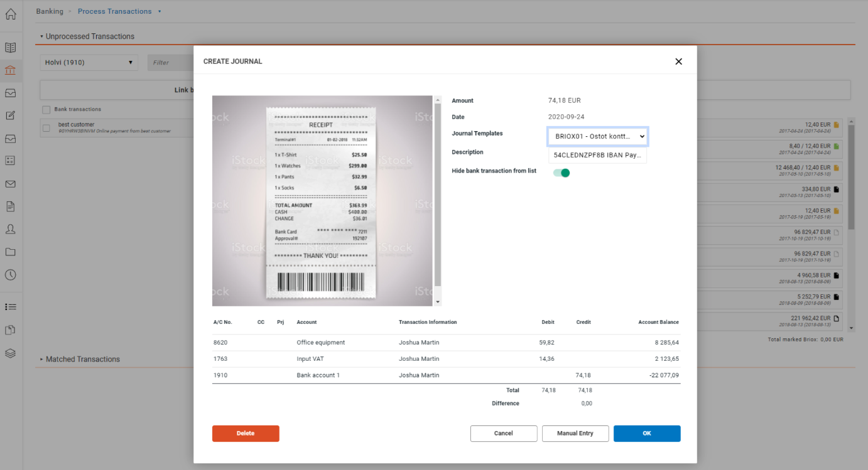Screen dimensions: 868x470
Task: Click the Banking breadcrumb item
Action: click(50, 11)
